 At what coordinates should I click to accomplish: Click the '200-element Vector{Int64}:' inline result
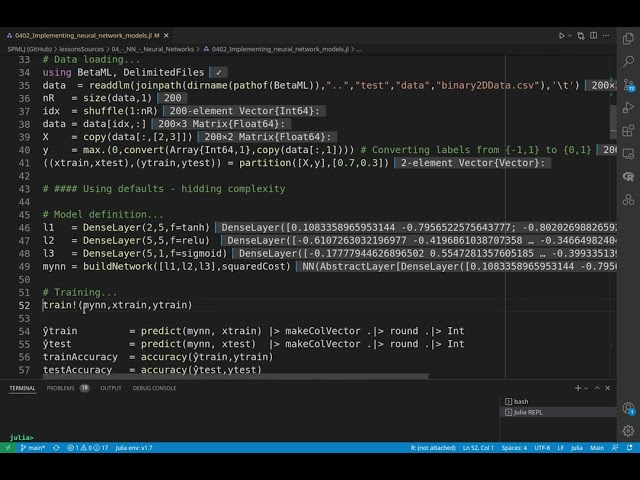click(x=244, y=111)
